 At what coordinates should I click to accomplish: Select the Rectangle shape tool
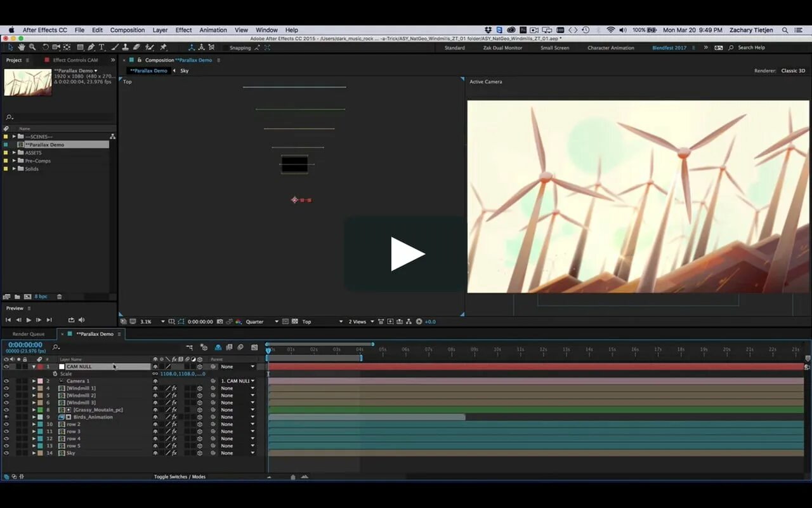(81, 48)
